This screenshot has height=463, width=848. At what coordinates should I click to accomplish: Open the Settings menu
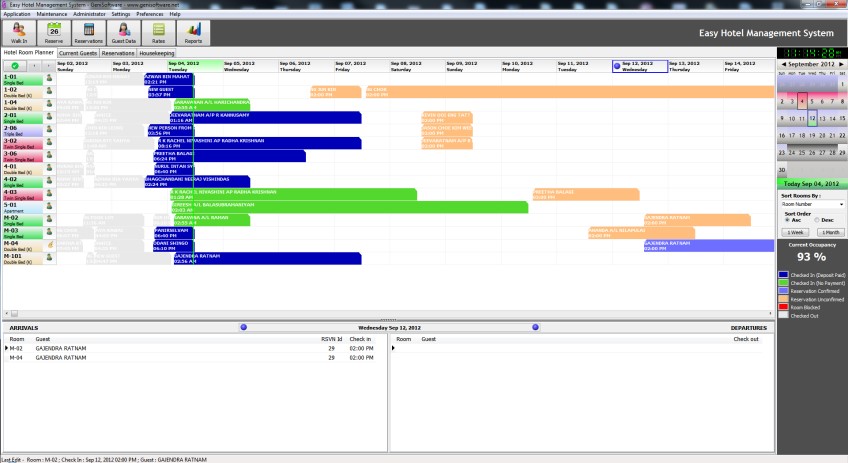tap(121, 14)
